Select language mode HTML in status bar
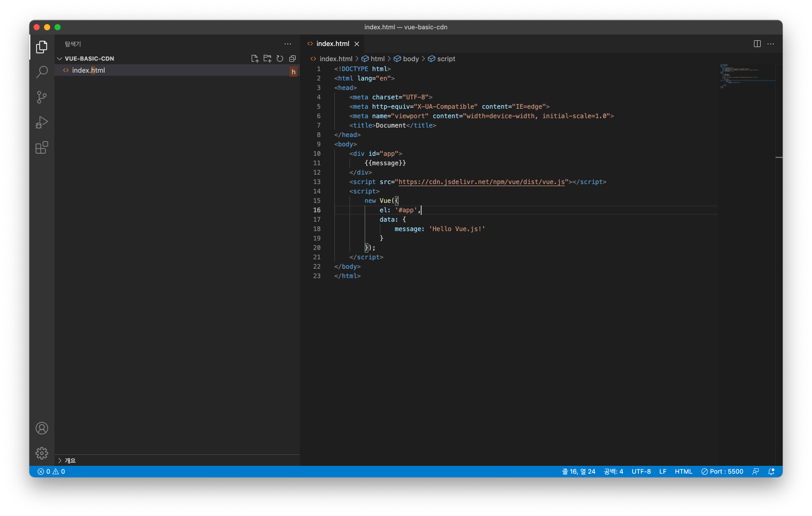Viewport: 812px width, 516px height. 683,472
